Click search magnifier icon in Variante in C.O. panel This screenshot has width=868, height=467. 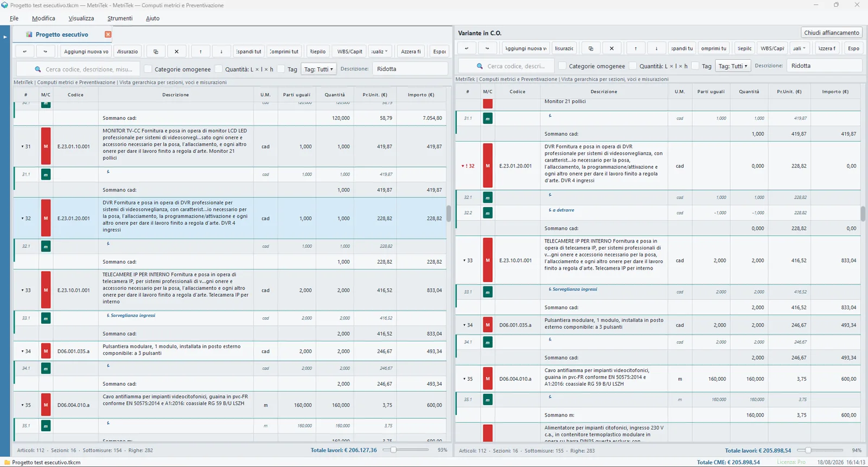point(480,66)
